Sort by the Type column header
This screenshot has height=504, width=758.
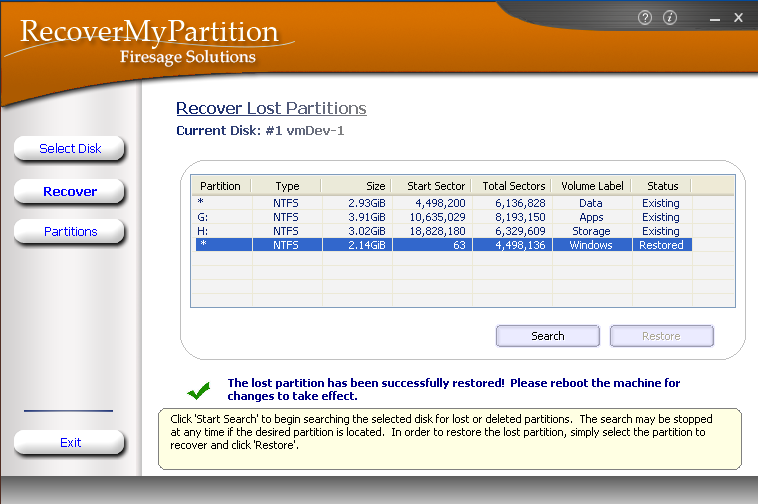[287, 186]
